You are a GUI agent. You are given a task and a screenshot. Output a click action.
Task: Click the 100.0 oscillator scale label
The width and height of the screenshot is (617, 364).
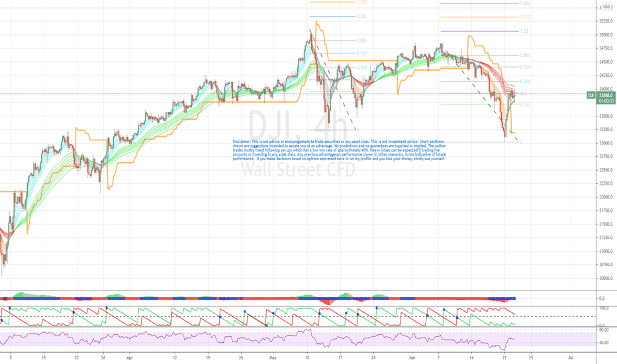pyautogui.click(x=604, y=308)
